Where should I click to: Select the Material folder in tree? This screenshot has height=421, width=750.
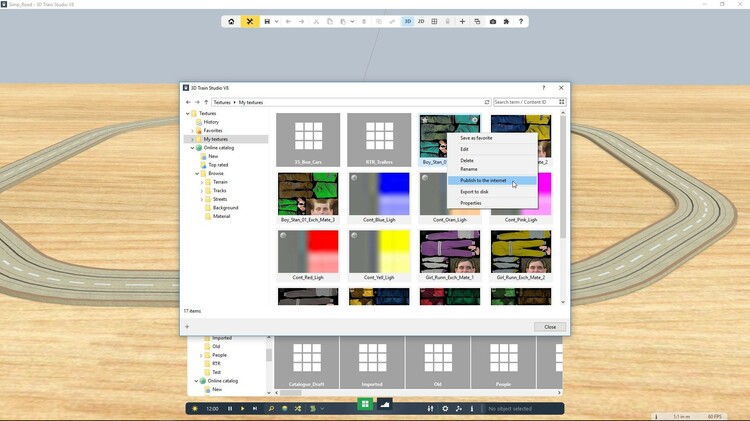[221, 216]
